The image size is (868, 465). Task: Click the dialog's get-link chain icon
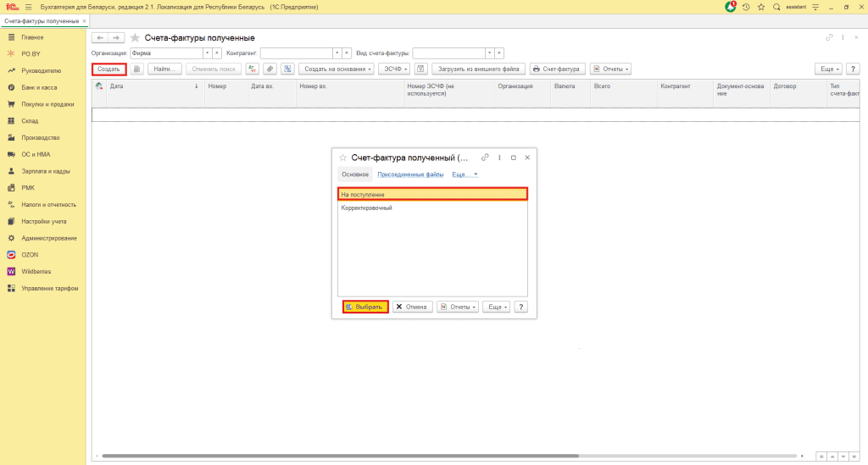(485, 158)
